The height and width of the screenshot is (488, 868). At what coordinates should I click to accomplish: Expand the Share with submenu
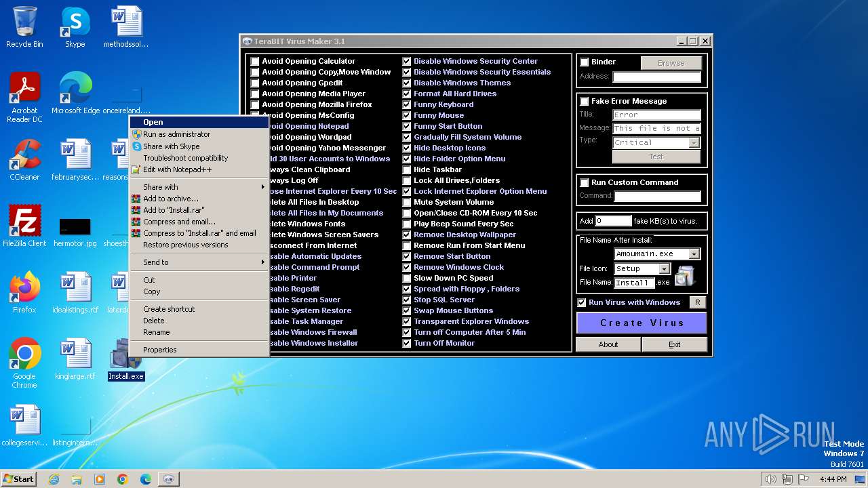coord(199,187)
